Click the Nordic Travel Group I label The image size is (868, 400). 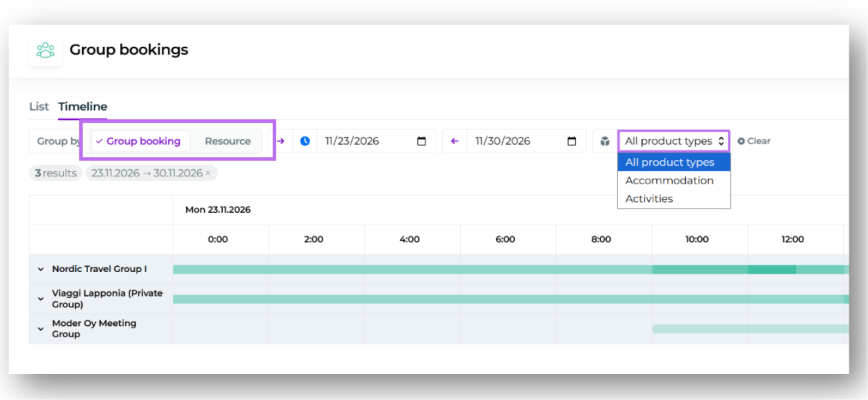pos(99,269)
